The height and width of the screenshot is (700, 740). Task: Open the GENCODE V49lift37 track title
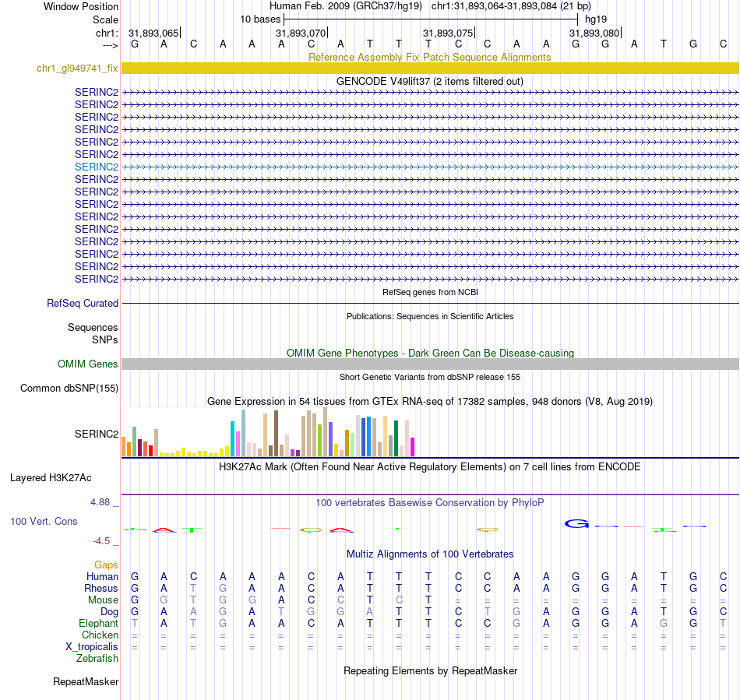click(429, 81)
